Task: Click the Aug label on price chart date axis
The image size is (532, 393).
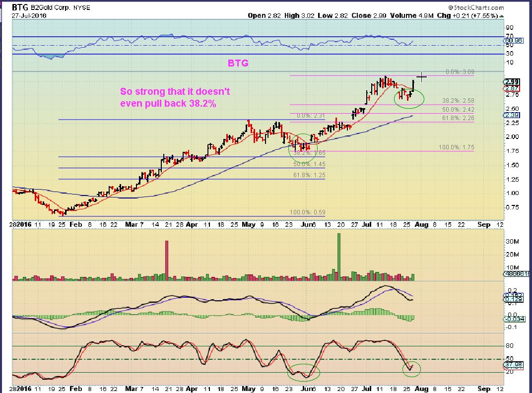Action: (x=421, y=225)
